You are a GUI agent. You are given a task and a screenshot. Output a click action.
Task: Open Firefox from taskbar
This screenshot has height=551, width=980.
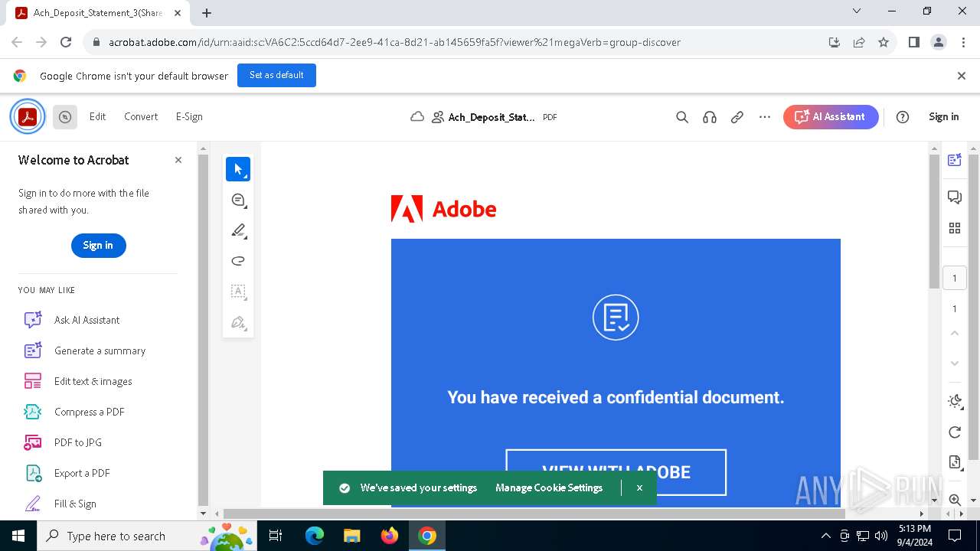pyautogui.click(x=390, y=536)
